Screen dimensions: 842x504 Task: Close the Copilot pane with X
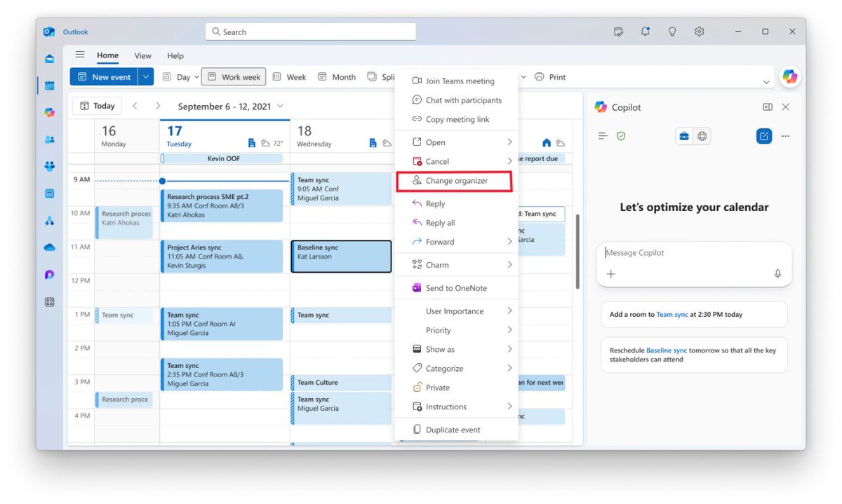tap(786, 107)
